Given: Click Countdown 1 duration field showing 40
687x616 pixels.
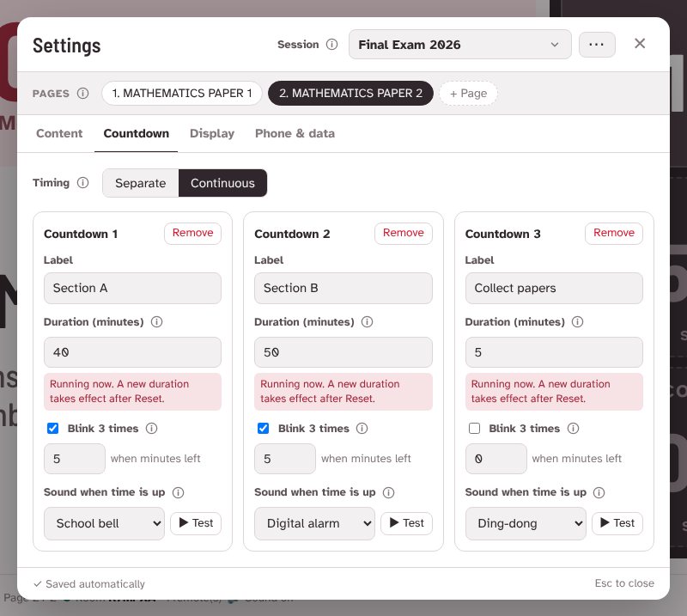Looking at the screenshot, I should click(132, 352).
